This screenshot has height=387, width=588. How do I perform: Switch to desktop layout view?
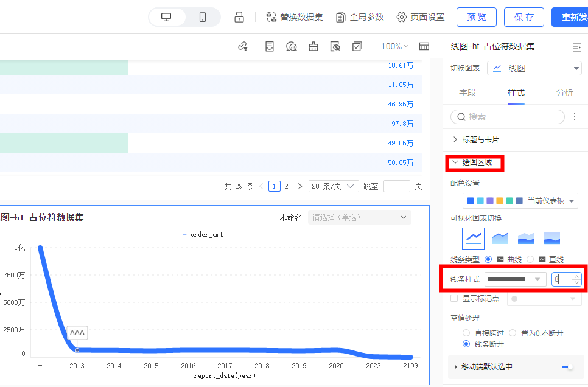(167, 17)
